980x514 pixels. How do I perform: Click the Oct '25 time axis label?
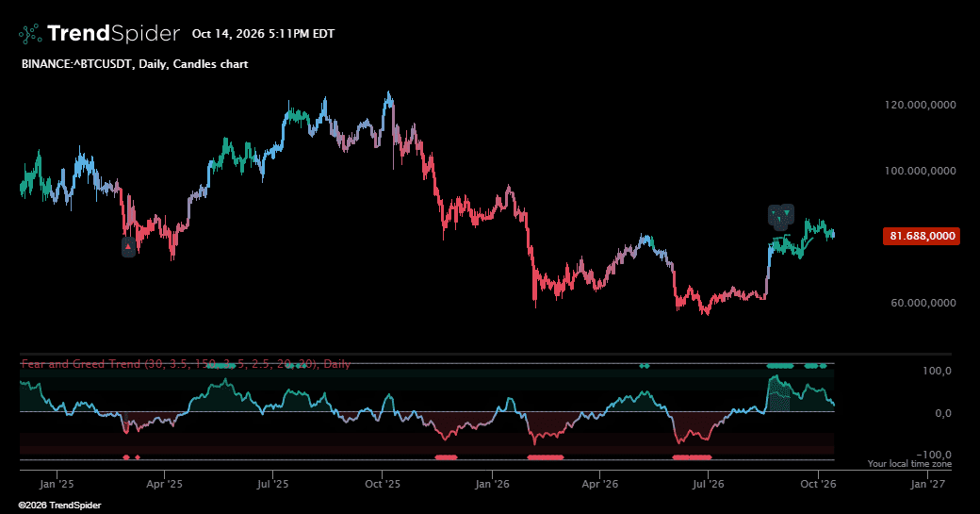382,484
